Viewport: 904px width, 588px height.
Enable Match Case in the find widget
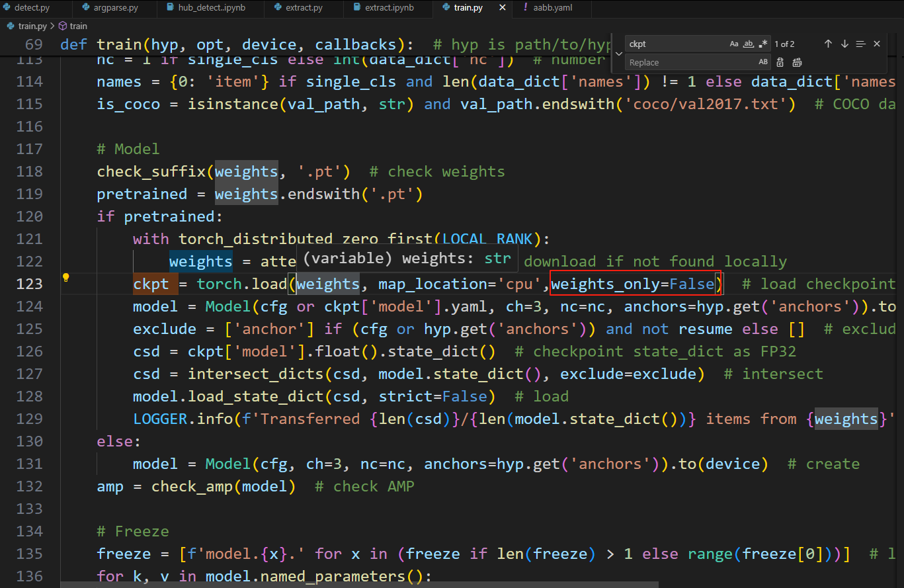click(734, 44)
